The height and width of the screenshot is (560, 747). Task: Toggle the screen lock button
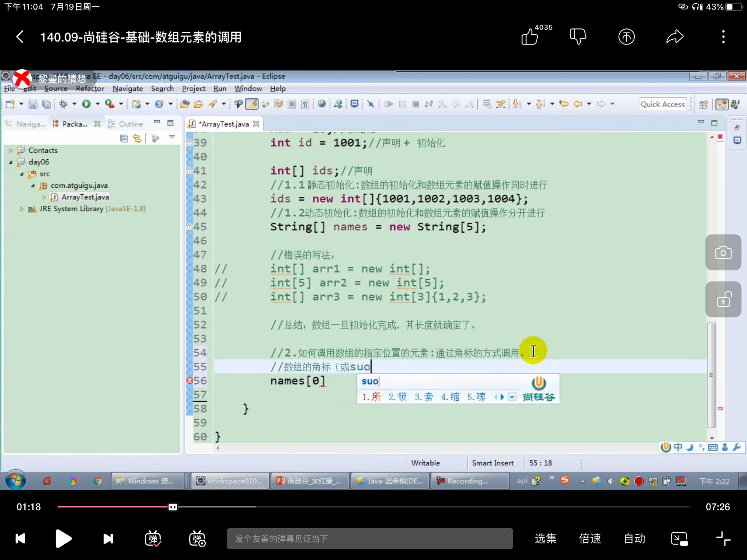coord(723,299)
